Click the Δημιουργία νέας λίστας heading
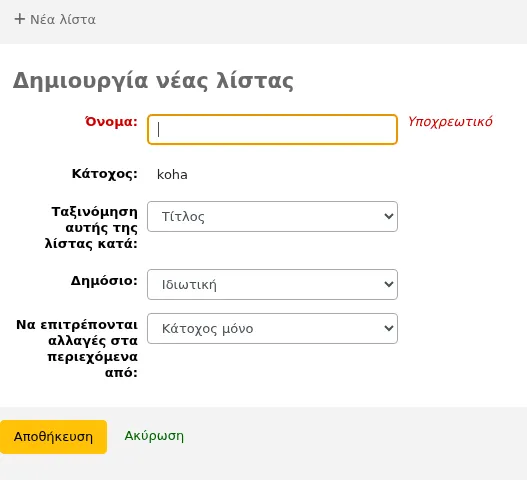The height and width of the screenshot is (480, 527). click(153, 81)
